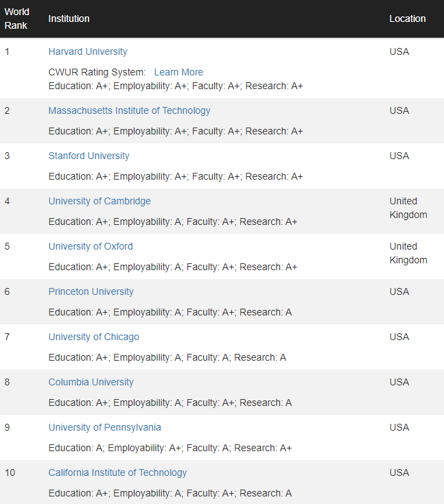Open the University of Chicago link

coord(93,337)
